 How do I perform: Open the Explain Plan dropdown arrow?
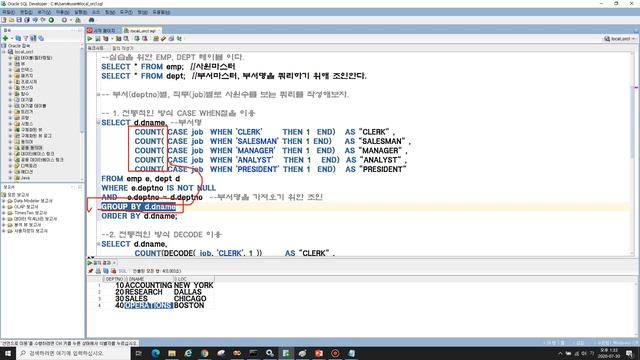coord(111,38)
